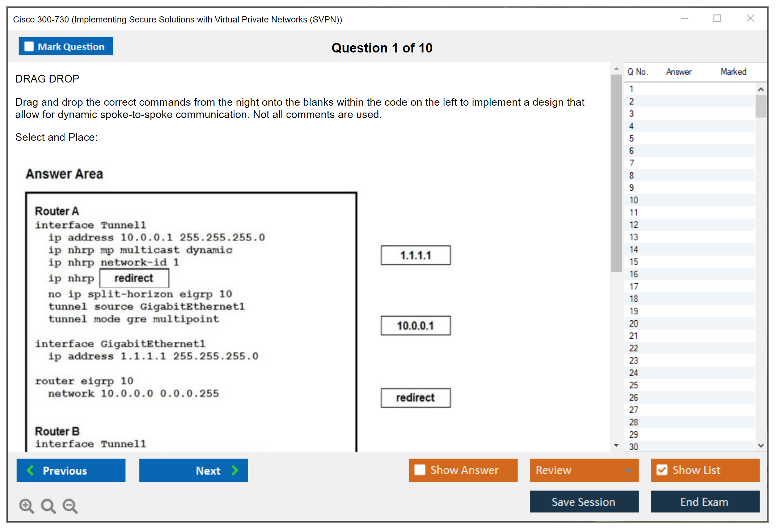Image resolution: width=778 pixels, height=532 pixels.
Task: Select question 2 in the list
Action: pos(631,101)
